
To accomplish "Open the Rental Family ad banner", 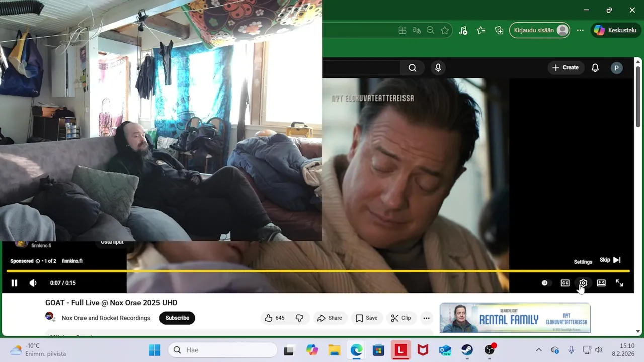I will coord(515,318).
